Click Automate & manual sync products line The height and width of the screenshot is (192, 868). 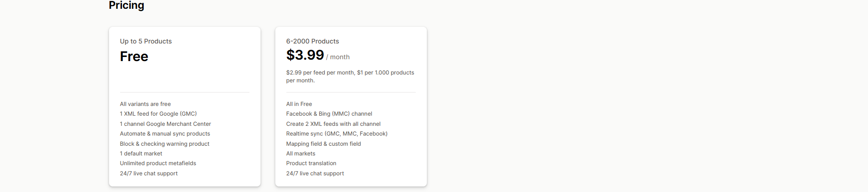point(164,134)
